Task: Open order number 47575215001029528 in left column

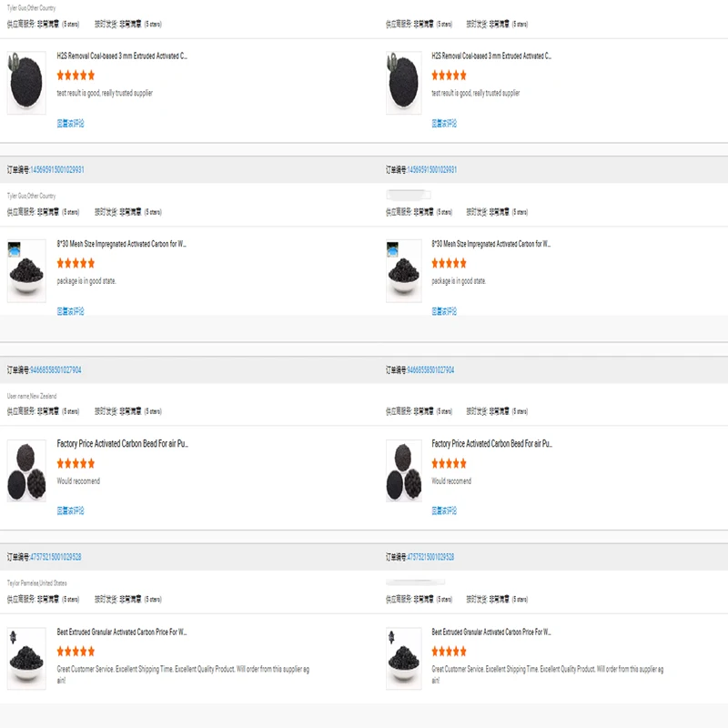Action: (x=56, y=557)
